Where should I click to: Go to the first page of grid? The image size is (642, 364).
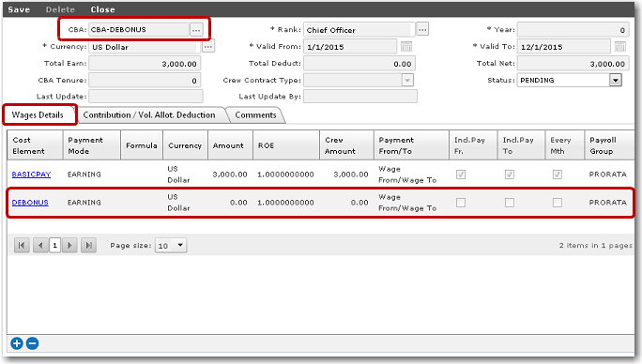(22, 245)
